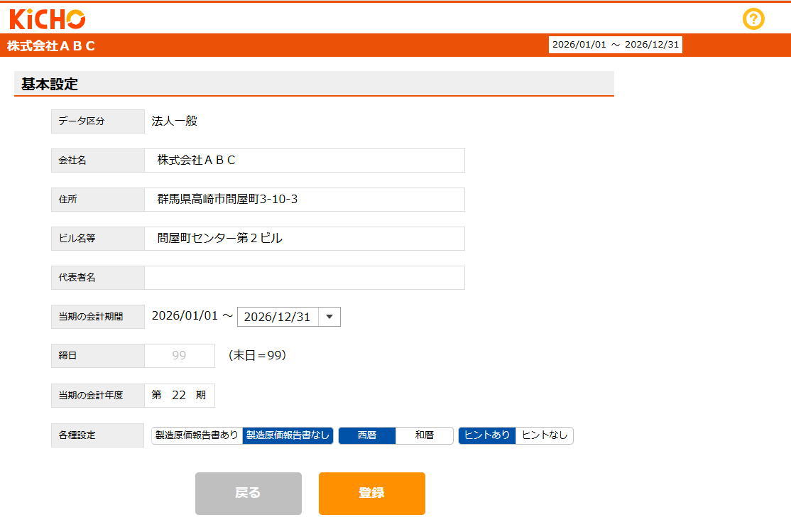Click the header date range 2026/01/01 ～ 2026/12/31
791x532 pixels.
click(x=616, y=45)
